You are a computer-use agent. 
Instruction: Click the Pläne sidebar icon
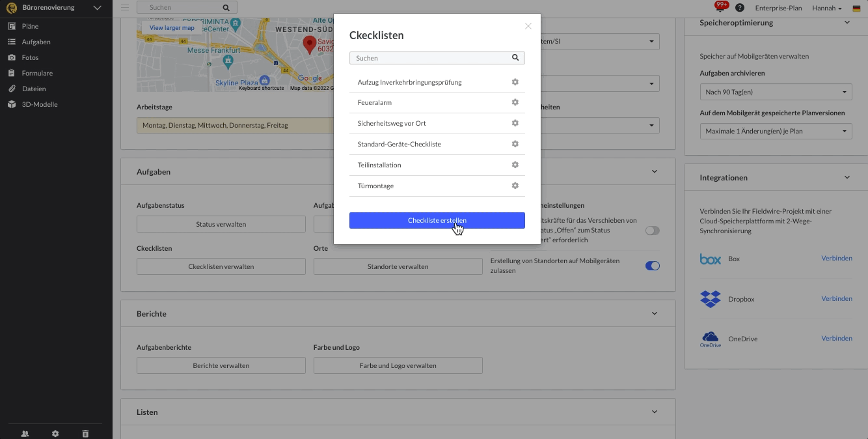click(x=11, y=26)
